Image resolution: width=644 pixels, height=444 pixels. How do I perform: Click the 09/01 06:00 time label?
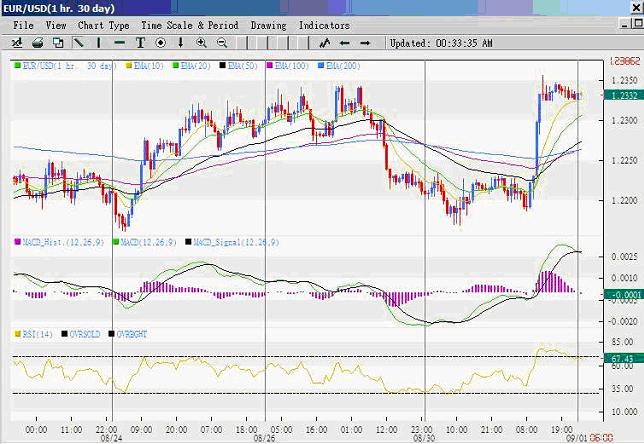coord(590,438)
